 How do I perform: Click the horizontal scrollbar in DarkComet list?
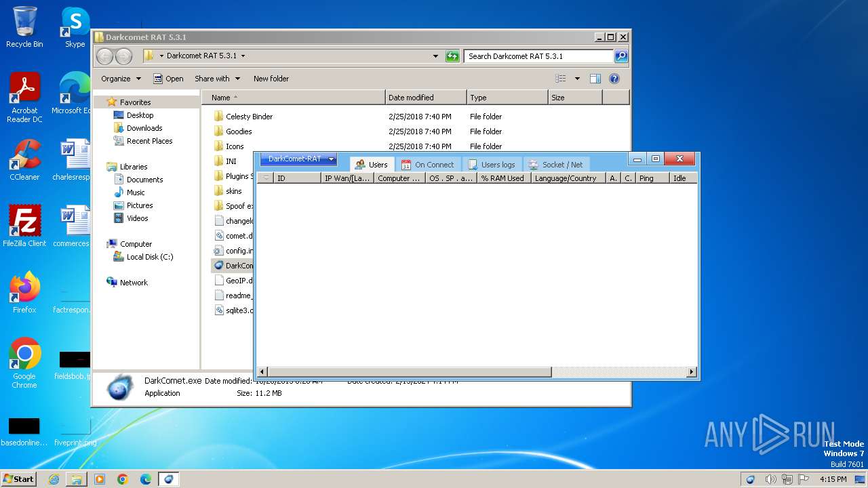410,372
